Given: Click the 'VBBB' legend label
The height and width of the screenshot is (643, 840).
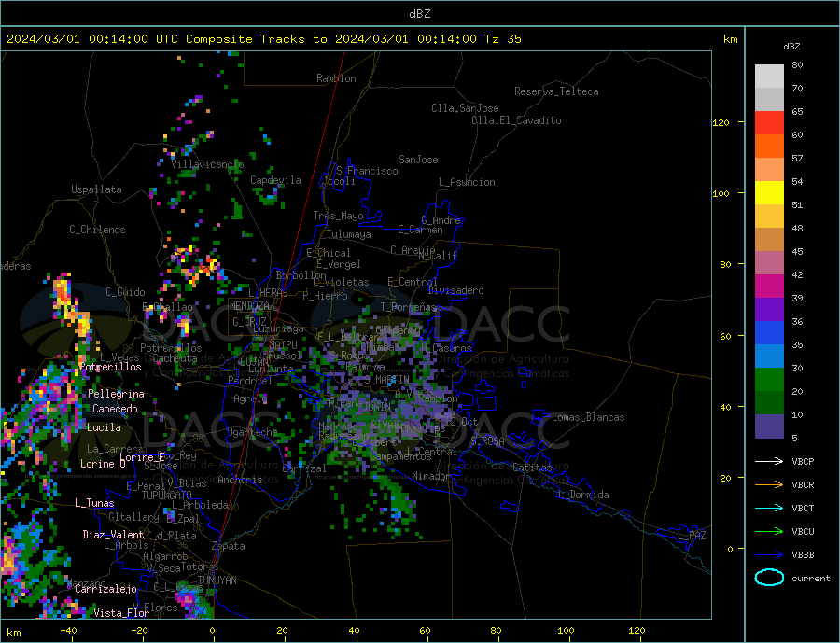Looking at the screenshot, I should (803, 554).
